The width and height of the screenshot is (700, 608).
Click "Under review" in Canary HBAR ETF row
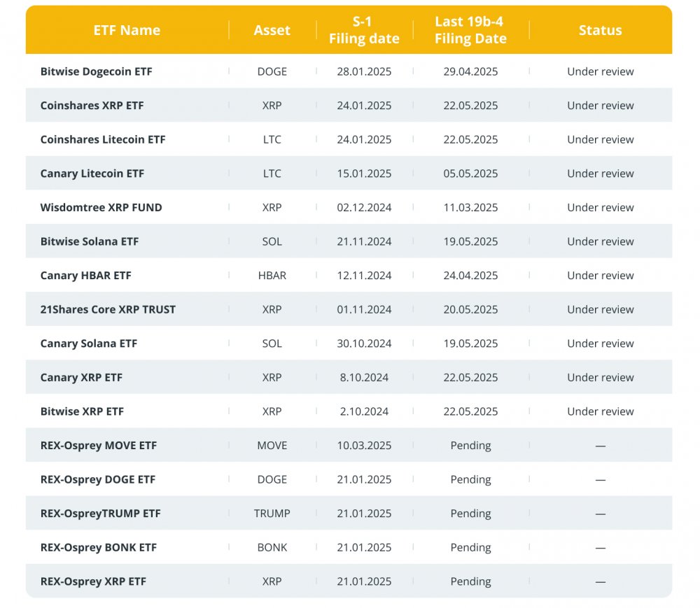click(600, 275)
